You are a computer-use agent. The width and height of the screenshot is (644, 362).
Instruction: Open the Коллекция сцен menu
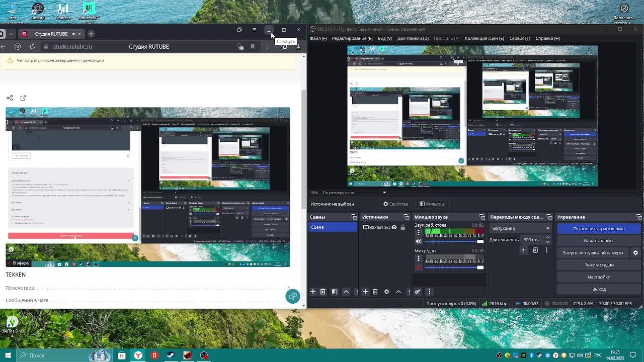click(485, 38)
